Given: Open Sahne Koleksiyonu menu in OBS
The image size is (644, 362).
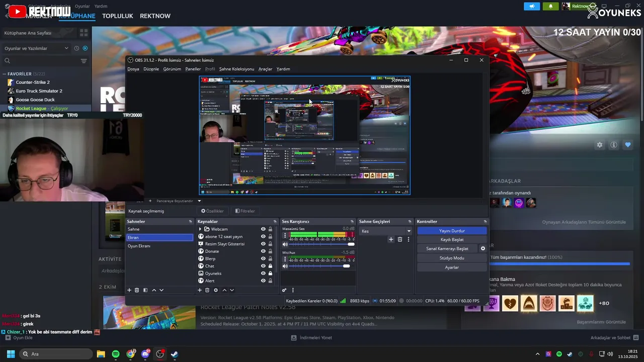Looking at the screenshot, I should pyautogui.click(x=236, y=69).
